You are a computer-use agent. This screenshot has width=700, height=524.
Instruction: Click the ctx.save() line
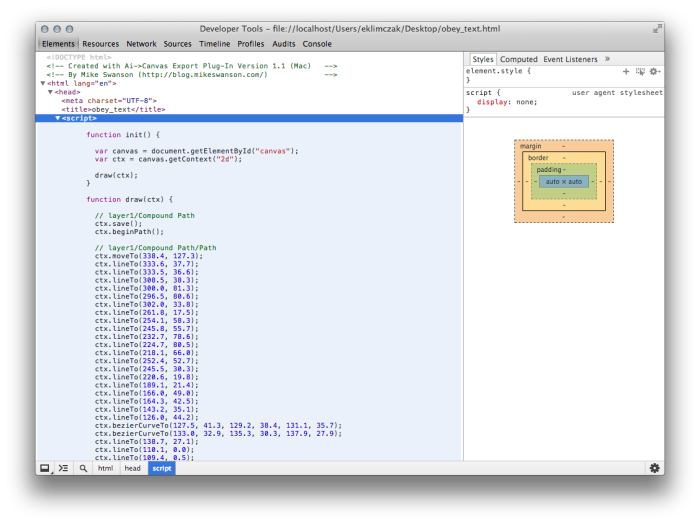coord(118,224)
